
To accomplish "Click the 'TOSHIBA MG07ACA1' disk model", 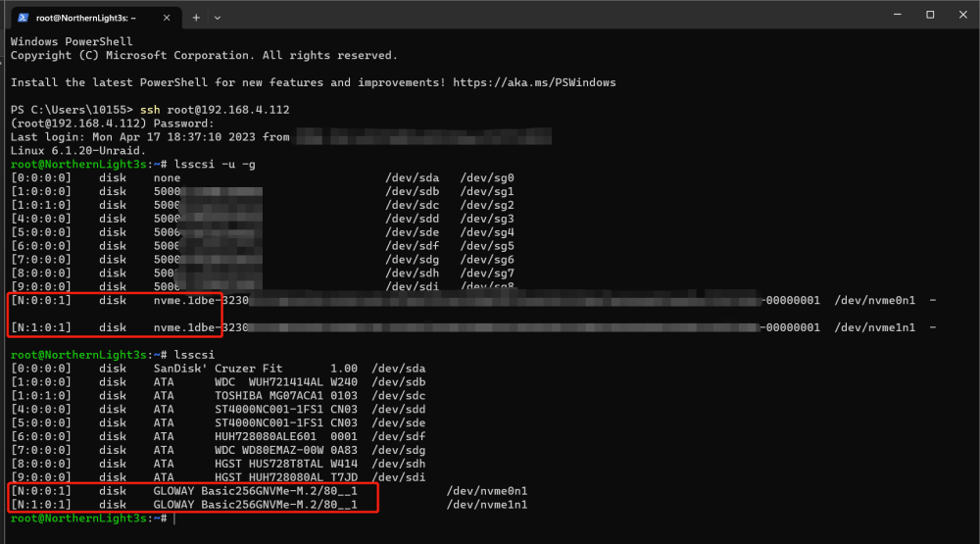I will point(269,396).
